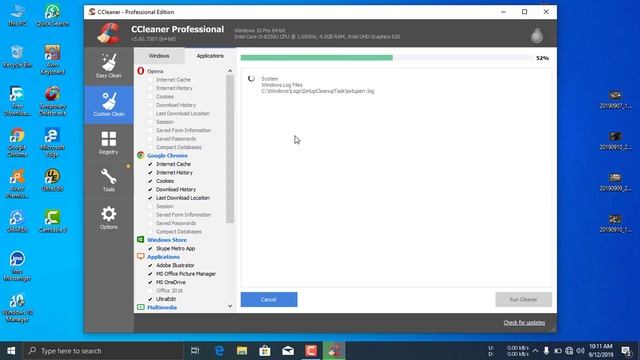640x360 pixels.
Task: Select the Microsoft Edge desktop shortcut
Action: [52, 143]
